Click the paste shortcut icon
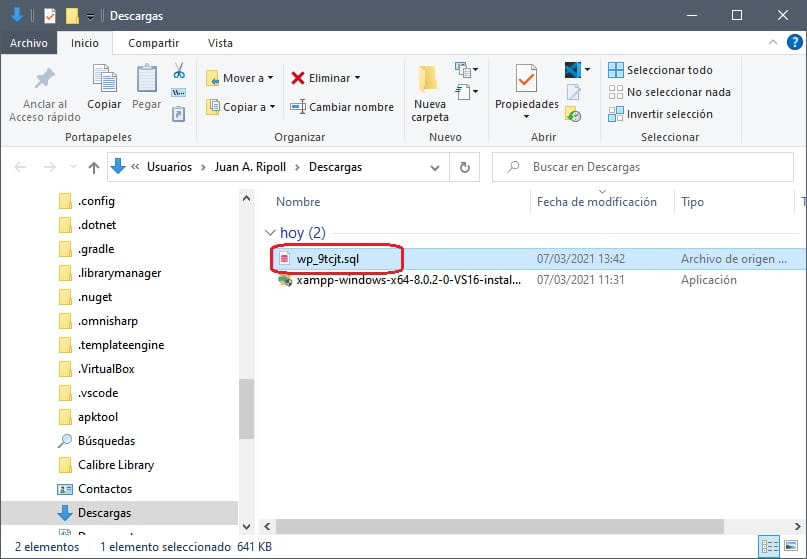 click(x=178, y=114)
